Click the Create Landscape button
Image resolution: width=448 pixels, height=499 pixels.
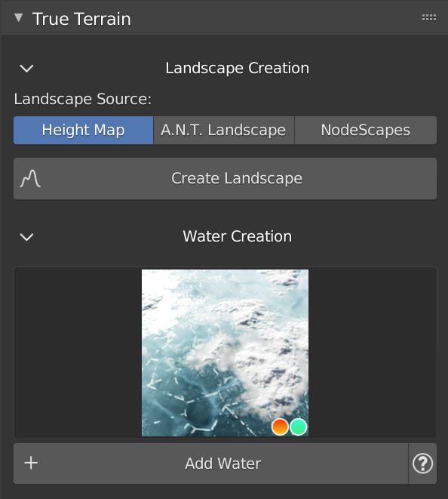[225, 178]
